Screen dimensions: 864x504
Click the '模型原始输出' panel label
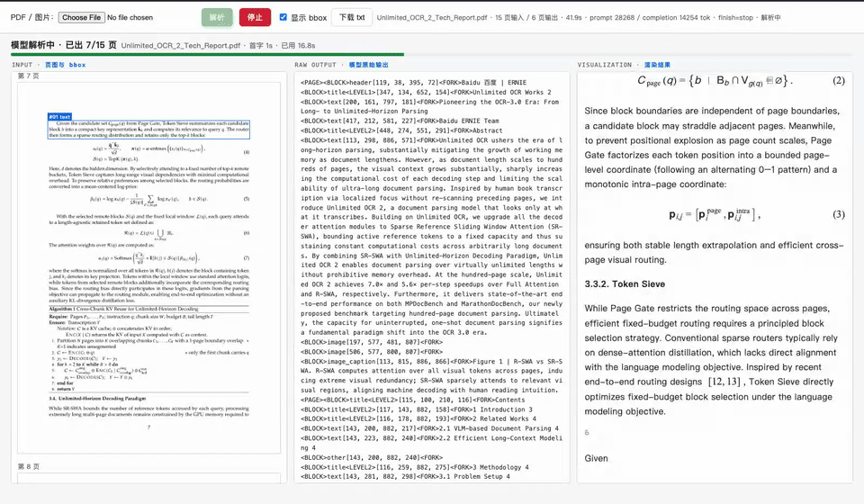tap(369, 65)
